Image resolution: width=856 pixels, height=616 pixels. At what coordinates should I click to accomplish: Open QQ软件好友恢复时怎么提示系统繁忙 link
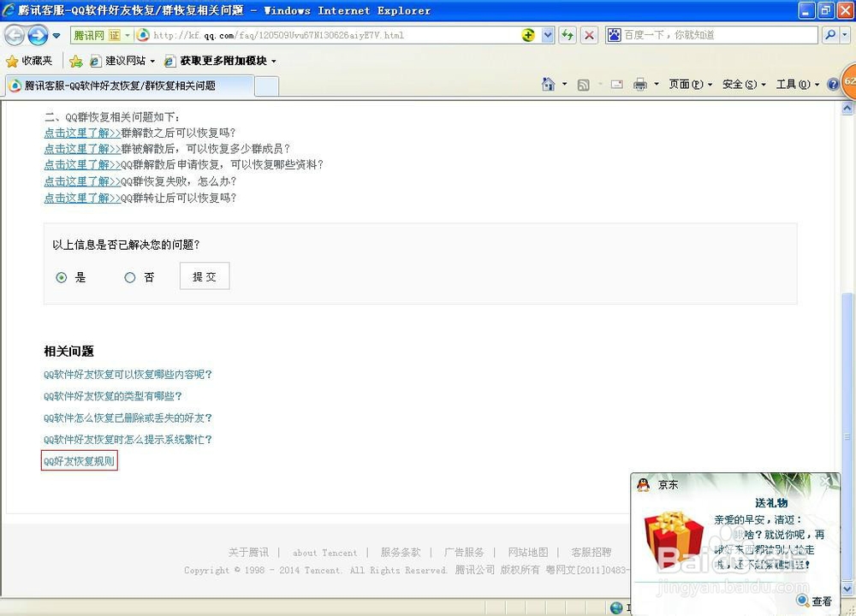pyautogui.click(x=128, y=439)
